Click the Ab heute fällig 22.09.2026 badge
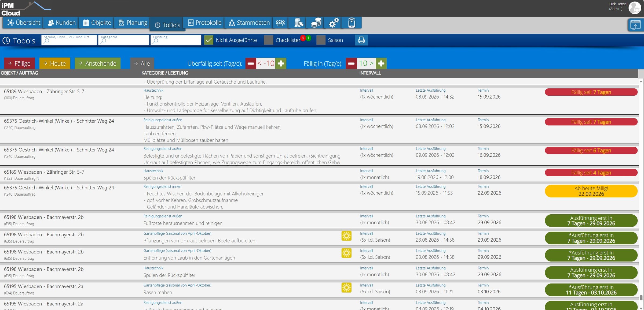This screenshot has height=310, width=644. point(591,191)
